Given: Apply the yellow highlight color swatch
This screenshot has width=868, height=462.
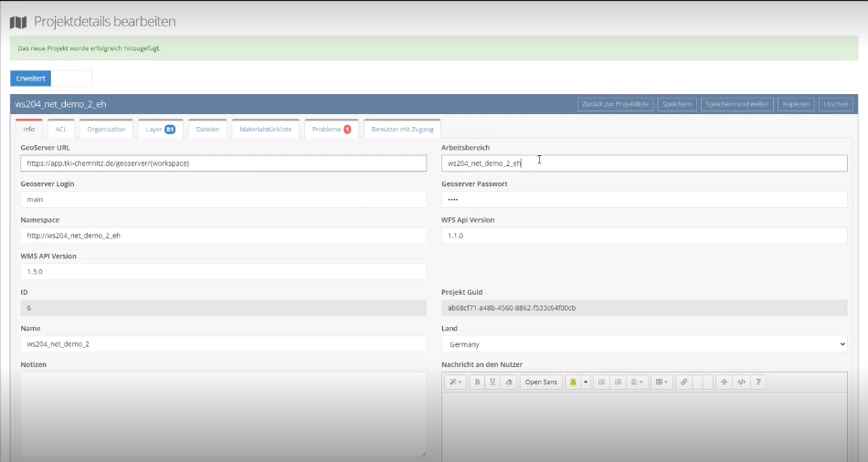Looking at the screenshot, I should (573, 382).
